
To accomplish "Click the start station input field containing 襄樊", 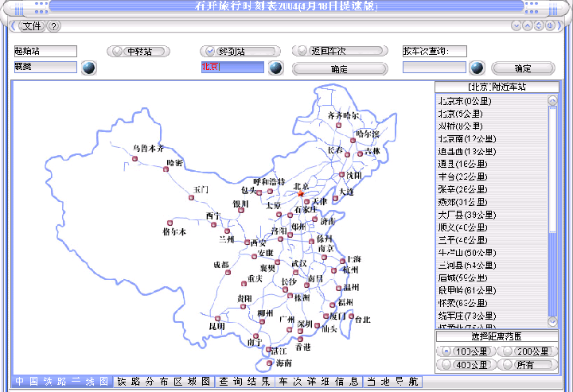I will (x=45, y=67).
